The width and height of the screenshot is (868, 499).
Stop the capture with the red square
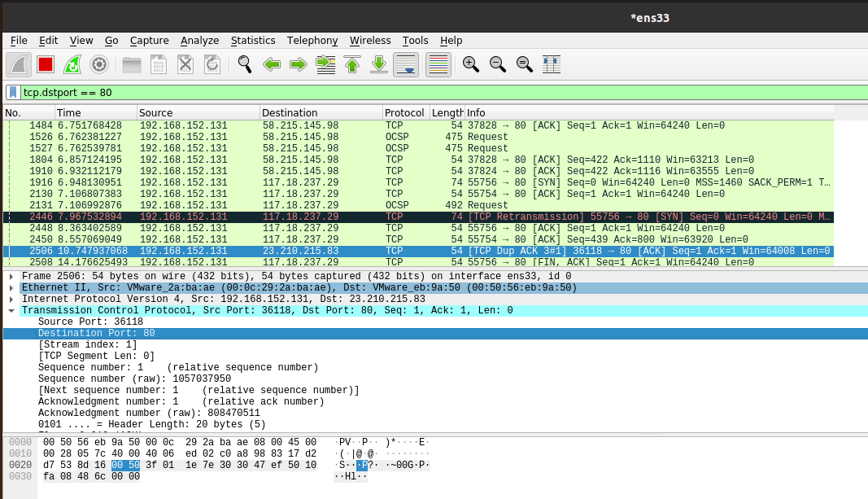tap(46, 64)
